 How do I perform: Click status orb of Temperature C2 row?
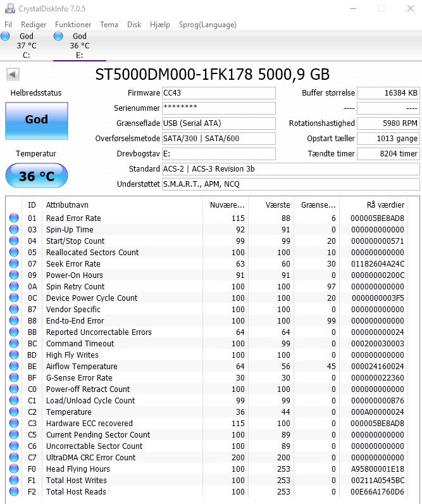click(x=14, y=412)
